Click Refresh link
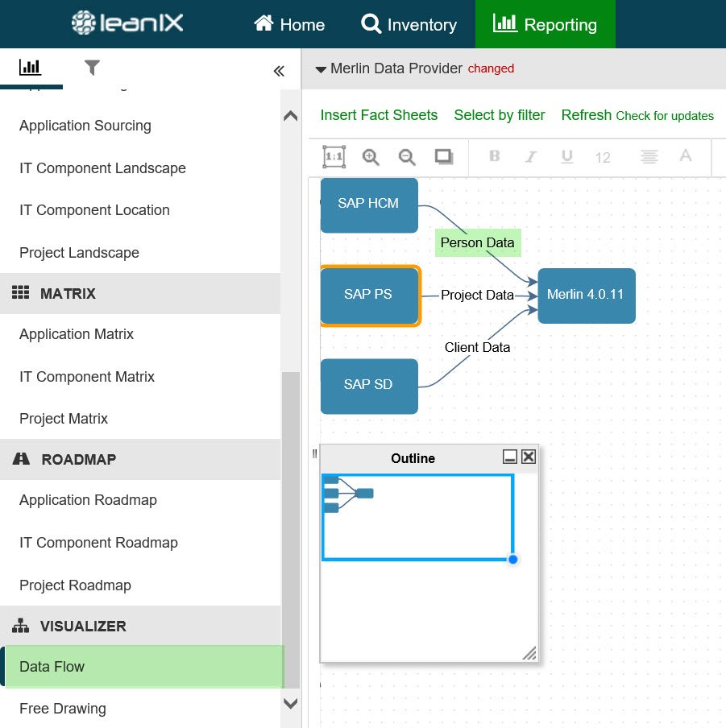 pyautogui.click(x=586, y=114)
